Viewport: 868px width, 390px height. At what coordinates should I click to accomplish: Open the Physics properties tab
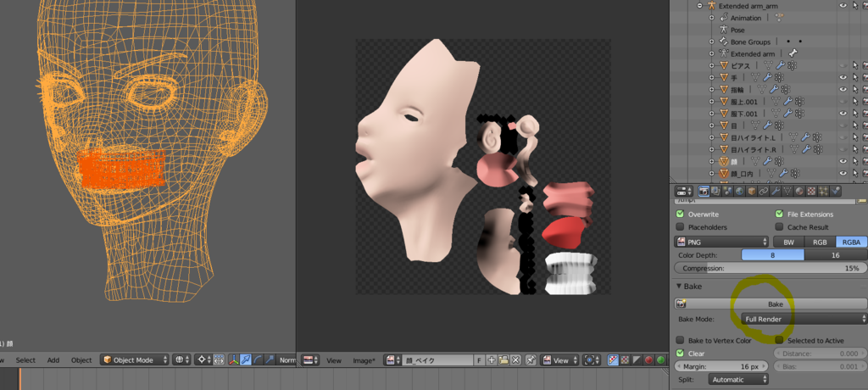[x=835, y=191]
